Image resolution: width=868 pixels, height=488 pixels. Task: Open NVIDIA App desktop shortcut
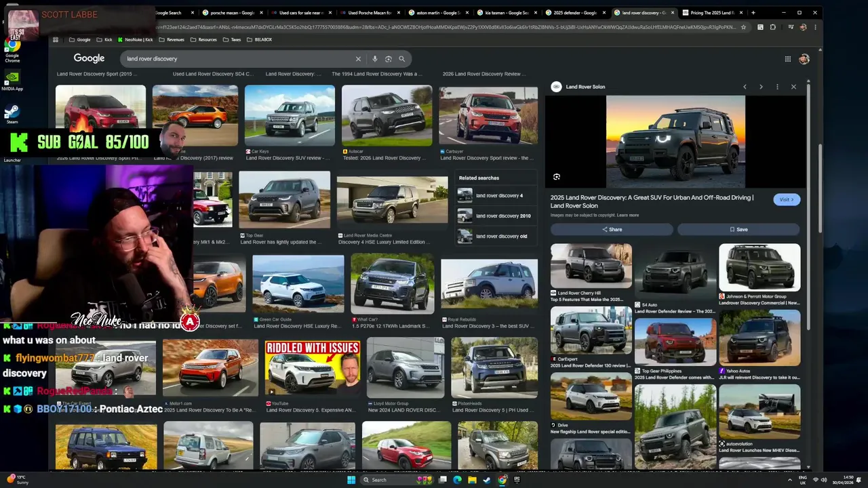tap(12, 81)
